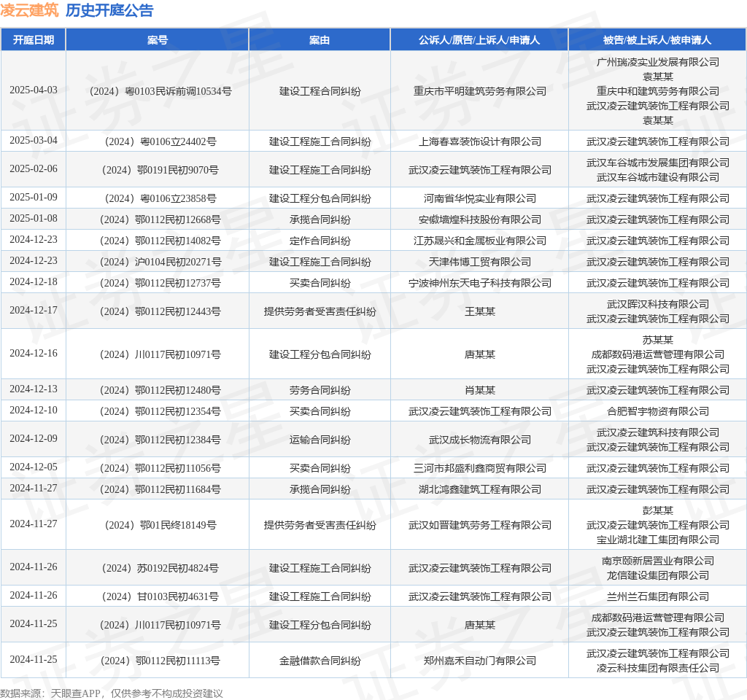The image size is (747, 700).
Task: Click defendant 重庆中和建筑劳务有限公司
Action: [658, 91]
